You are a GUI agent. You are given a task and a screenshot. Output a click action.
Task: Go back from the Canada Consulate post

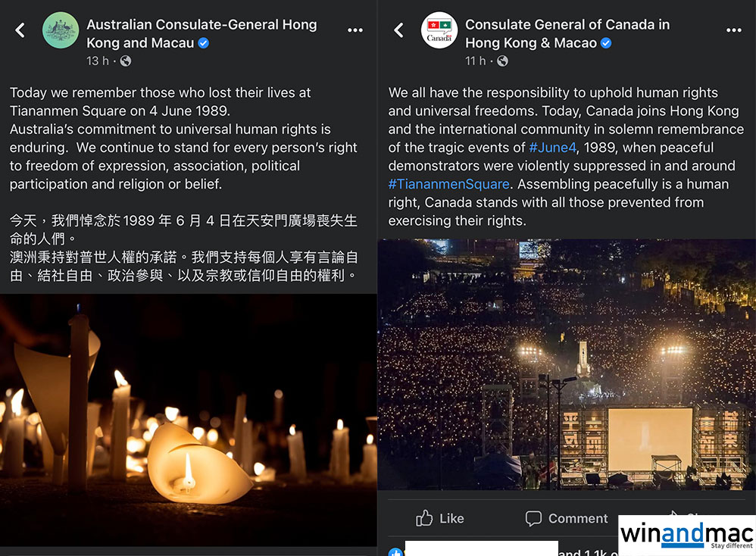click(398, 30)
